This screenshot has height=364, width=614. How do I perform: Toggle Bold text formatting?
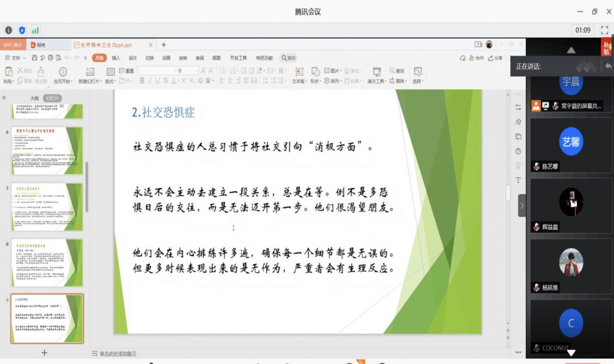click(x=142, y=81)
